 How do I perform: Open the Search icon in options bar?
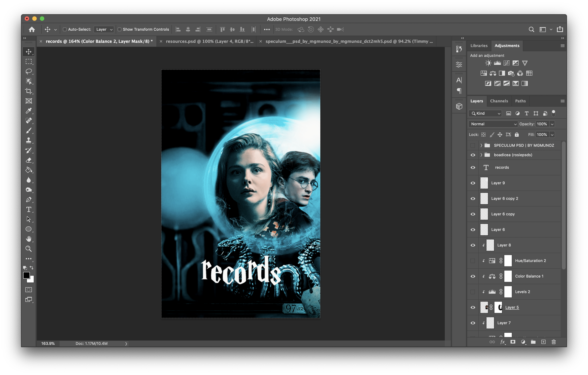point(531,29)
